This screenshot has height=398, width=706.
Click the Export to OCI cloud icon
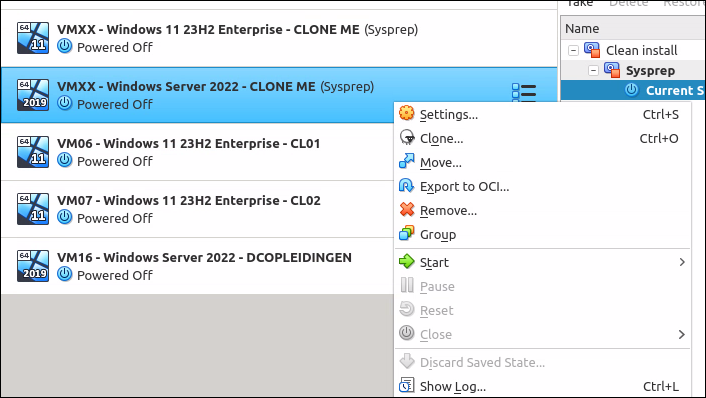[x=407, y=185]
